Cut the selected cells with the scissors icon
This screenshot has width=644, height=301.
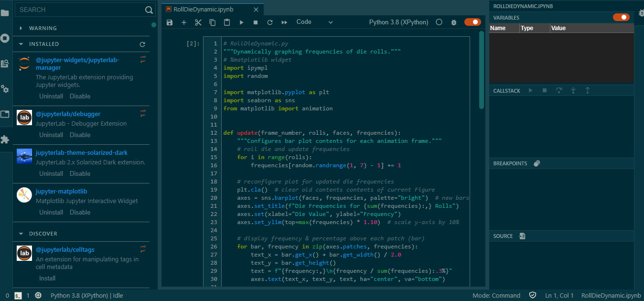198,22
